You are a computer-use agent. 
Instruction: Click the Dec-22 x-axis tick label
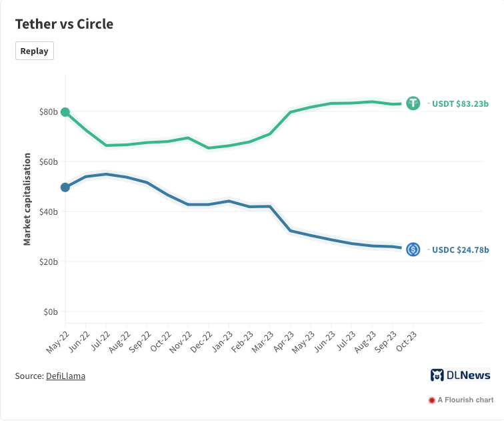point(200,344)
